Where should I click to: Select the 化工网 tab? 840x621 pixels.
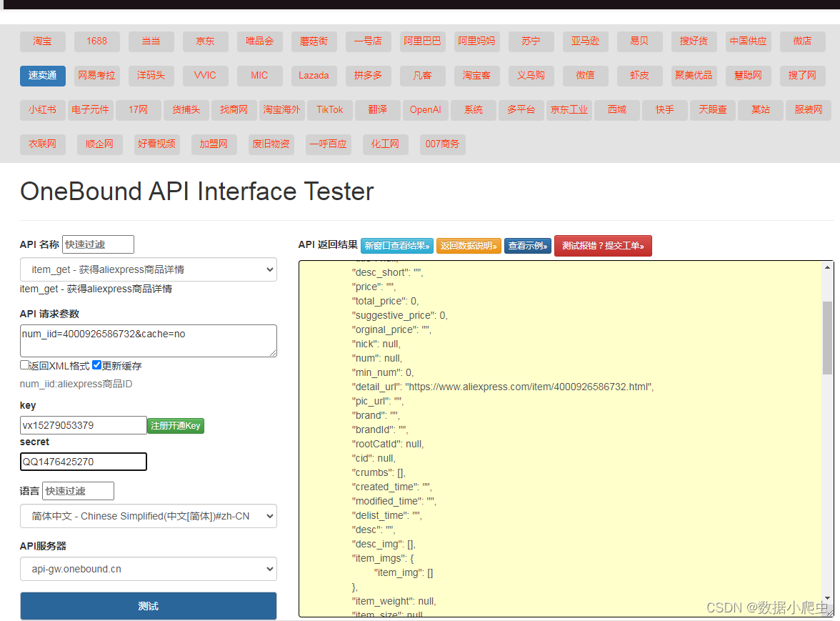pyautogui.click(x=385, y=144)
